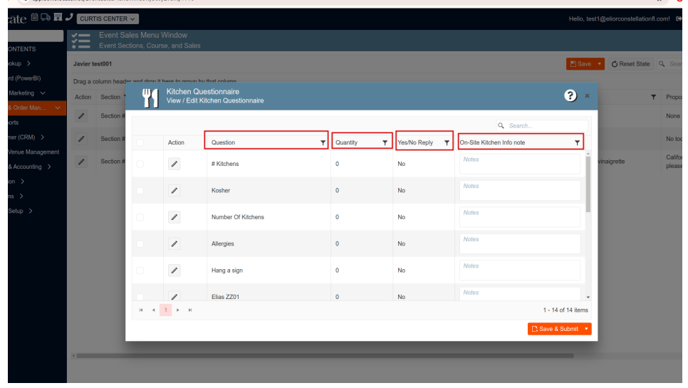Click the Question column header

(223, 143)
